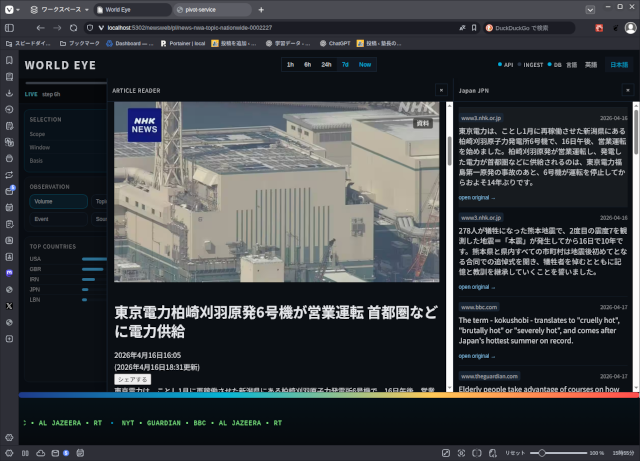
Task: Open the Mastodon sidebar panel
Action: [9, 272]
